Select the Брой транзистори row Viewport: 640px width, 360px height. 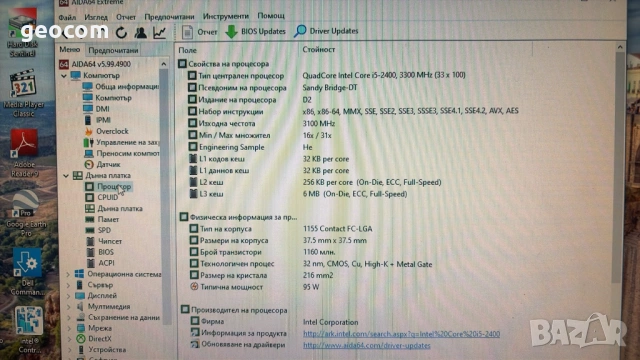(x=262, y=252)
